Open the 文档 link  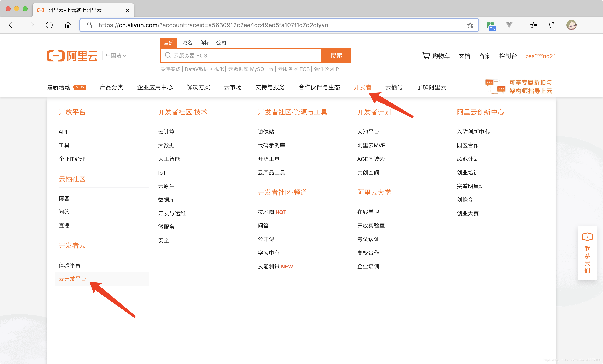tap(464, 56)
